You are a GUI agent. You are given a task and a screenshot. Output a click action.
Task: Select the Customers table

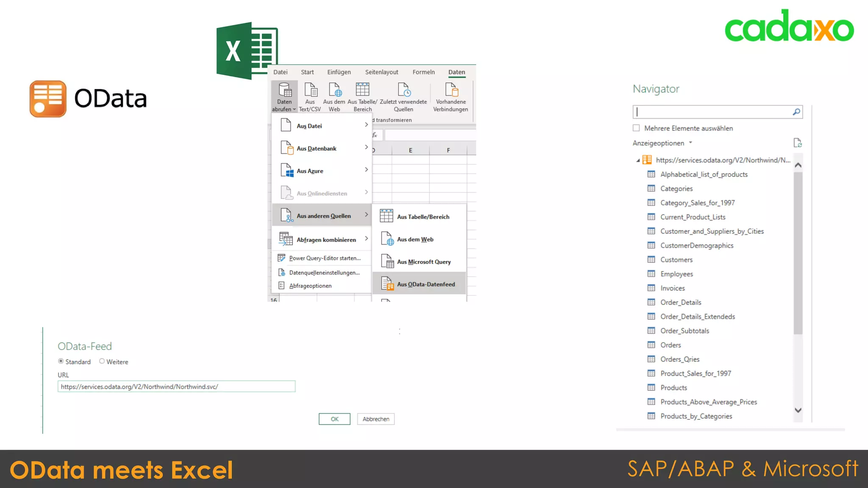pyautogui.click(x=676, y=260)
